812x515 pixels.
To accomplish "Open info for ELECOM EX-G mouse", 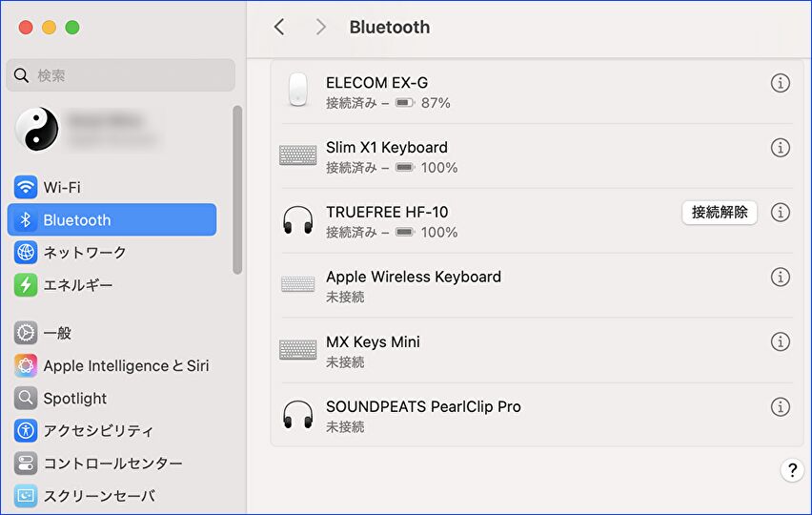I will 780,83.
